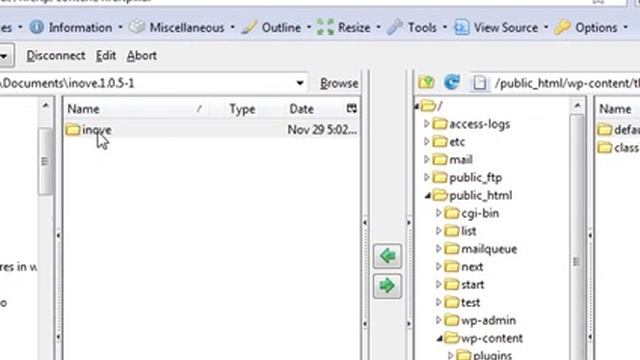Click local tree scroll up arrow
The height and width of the screenshot is (360, 640).
(45, 106)
